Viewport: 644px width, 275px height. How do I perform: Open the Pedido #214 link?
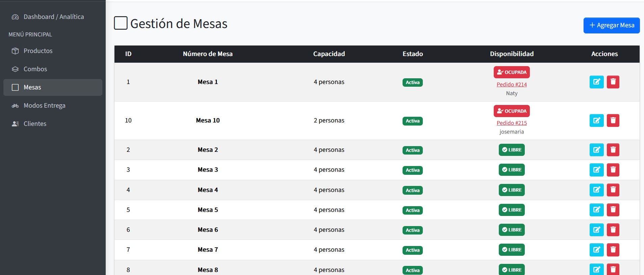pos(512,84)
